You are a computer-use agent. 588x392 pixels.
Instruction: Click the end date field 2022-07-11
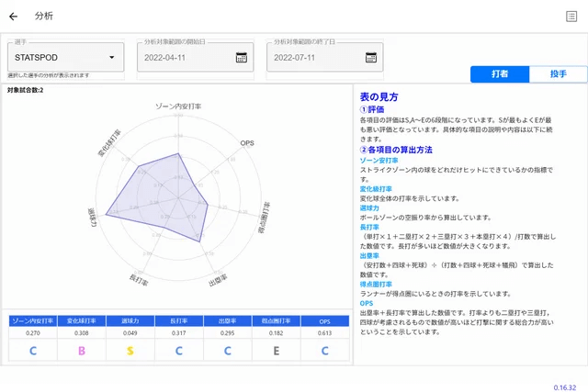click(x=312, y=57)
